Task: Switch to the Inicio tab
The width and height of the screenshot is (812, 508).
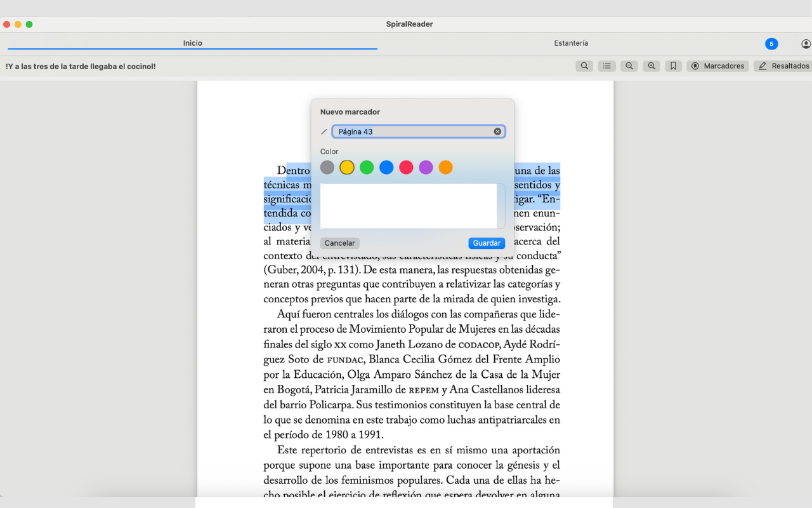Action: tap(193, 43)
